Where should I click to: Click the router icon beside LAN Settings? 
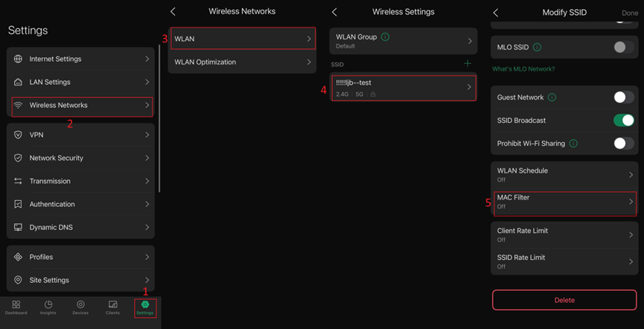tap(18, 82)
